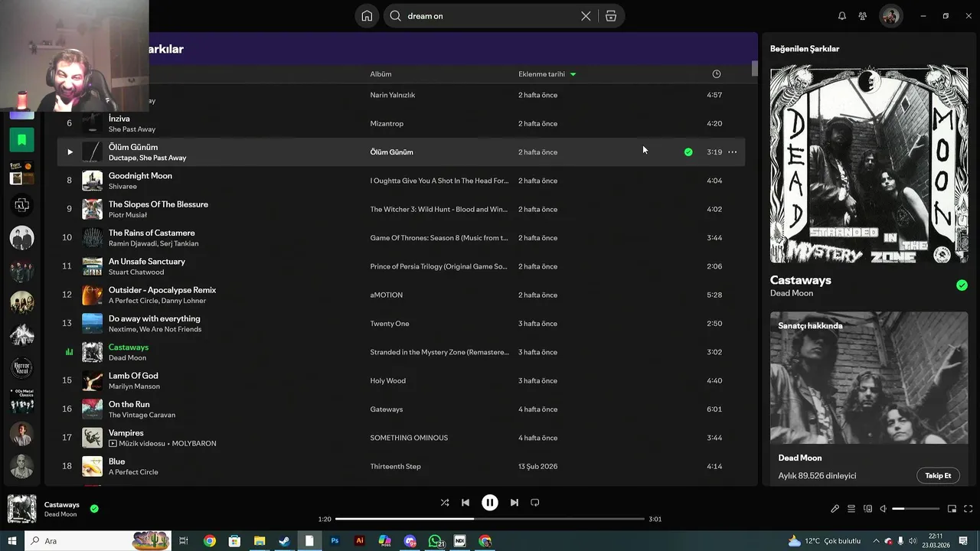Open Marilyn Manson's artist page
The height and width of the screenshot is (551, 980).
pyautogui.click(x=134, y=386)
